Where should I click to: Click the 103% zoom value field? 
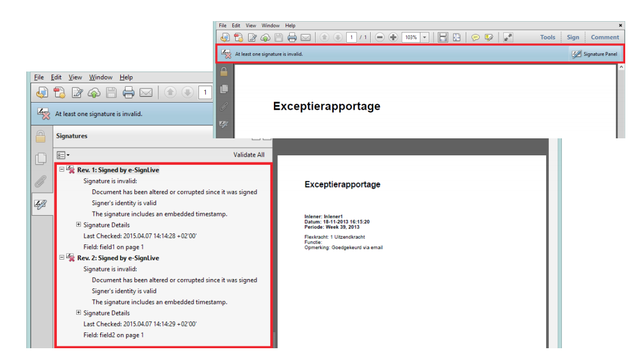point(411,38)
